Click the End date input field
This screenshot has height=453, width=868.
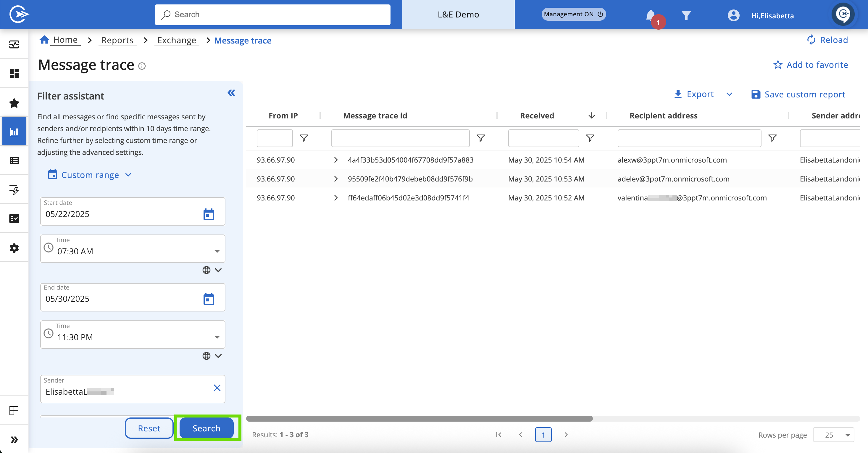coord(133,297)
